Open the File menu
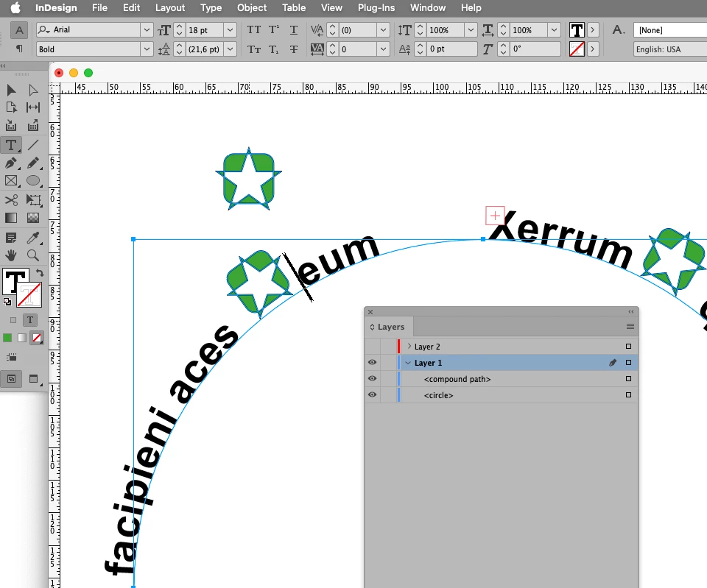 point(99,7)
